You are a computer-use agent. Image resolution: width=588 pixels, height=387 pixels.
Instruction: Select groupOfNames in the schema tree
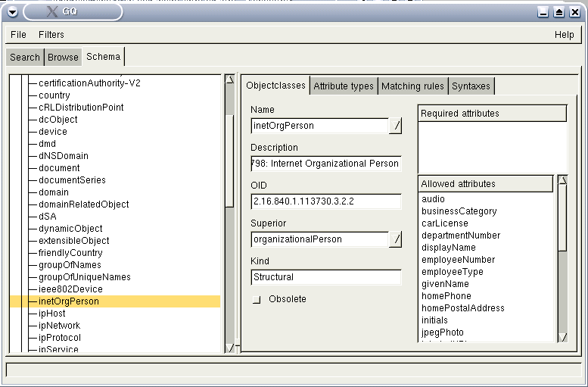70,265
